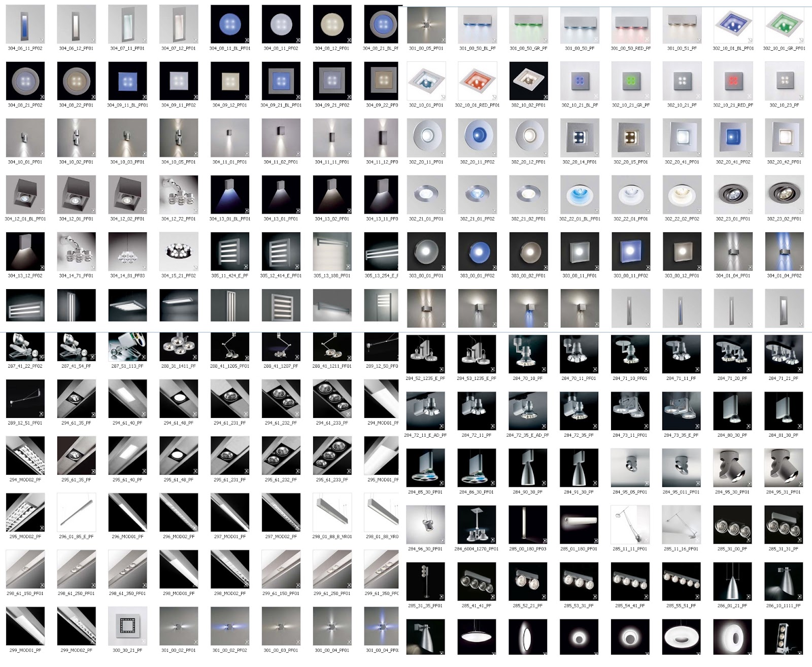Pick the 302_23_02_PF01 adjustable downlight thumbnail

(784, 194)
